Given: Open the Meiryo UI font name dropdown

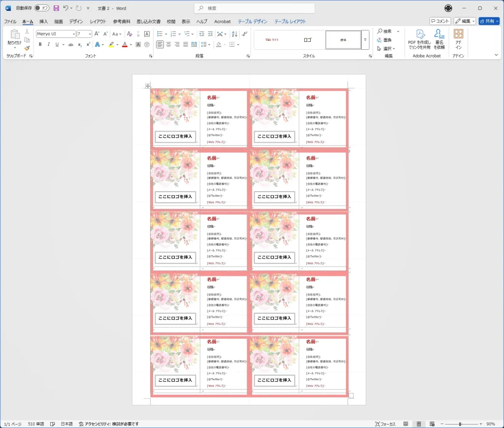Looking at the screenshot, I should 73,34.
